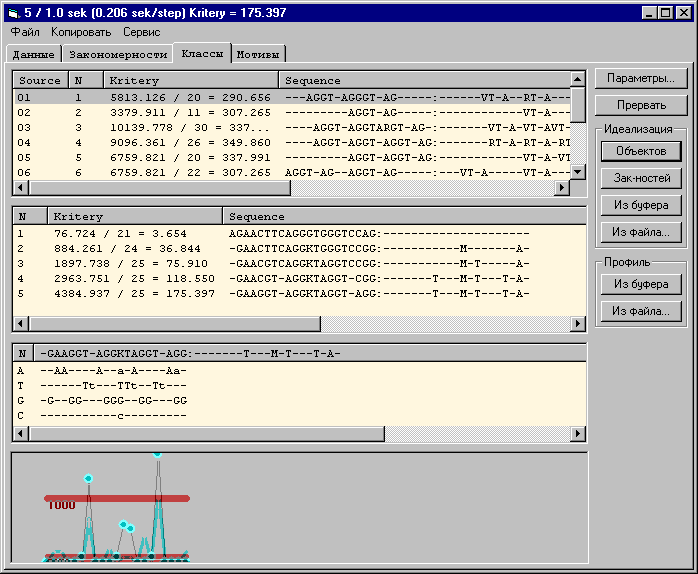698x574 pixels.
Task: Switch to the Мотивы tab
Action: [x=259, y=54]
